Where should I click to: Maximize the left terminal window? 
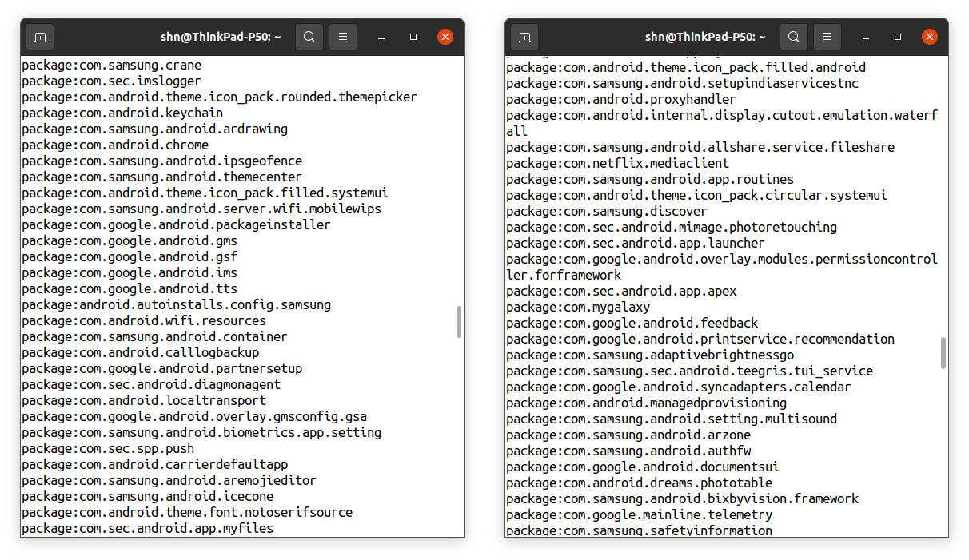[413, 37]
